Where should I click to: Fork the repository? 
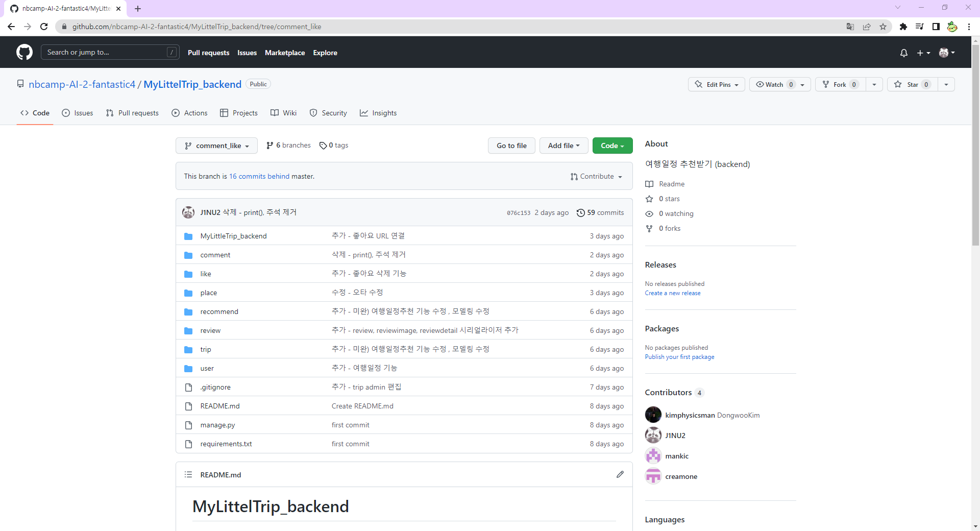click(840, 84)
